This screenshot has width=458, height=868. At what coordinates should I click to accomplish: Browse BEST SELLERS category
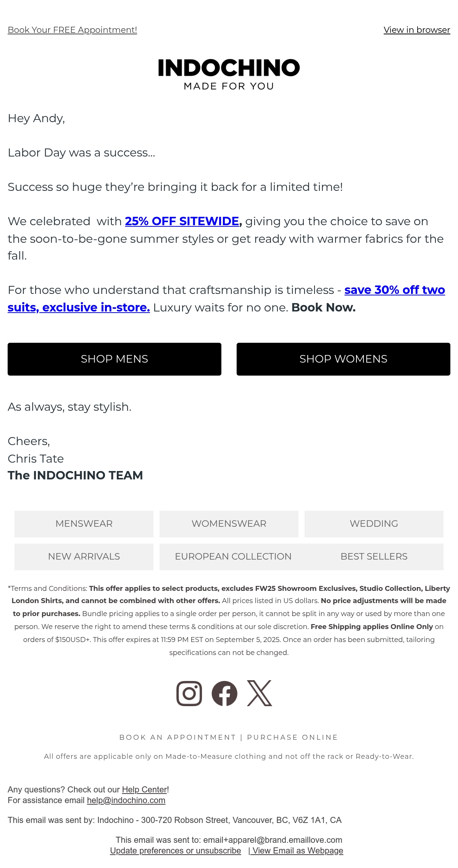[374, 557]
